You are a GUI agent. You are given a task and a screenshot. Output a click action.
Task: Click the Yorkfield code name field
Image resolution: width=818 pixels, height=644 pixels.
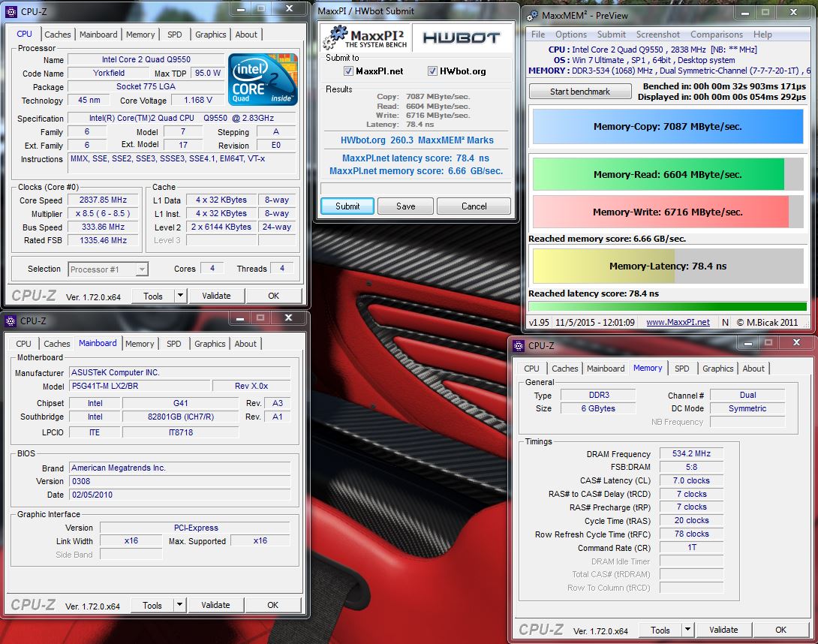(109, 73)
